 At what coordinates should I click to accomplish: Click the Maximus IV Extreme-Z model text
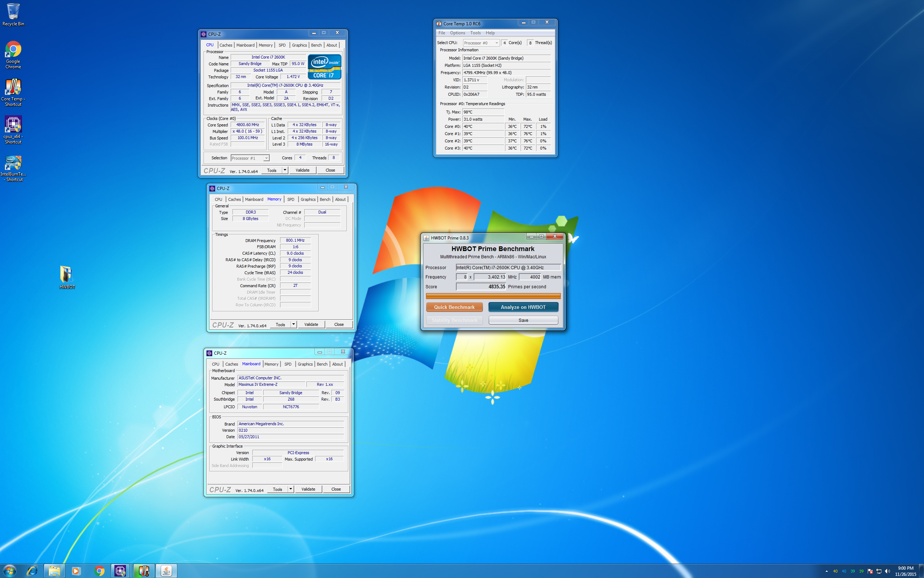point(271,384)
